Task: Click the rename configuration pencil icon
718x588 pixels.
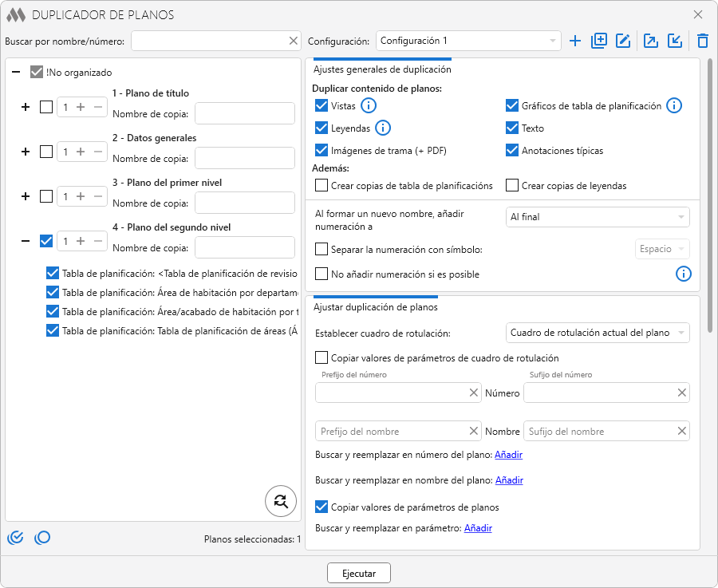Action: click(x=623, y=41)
